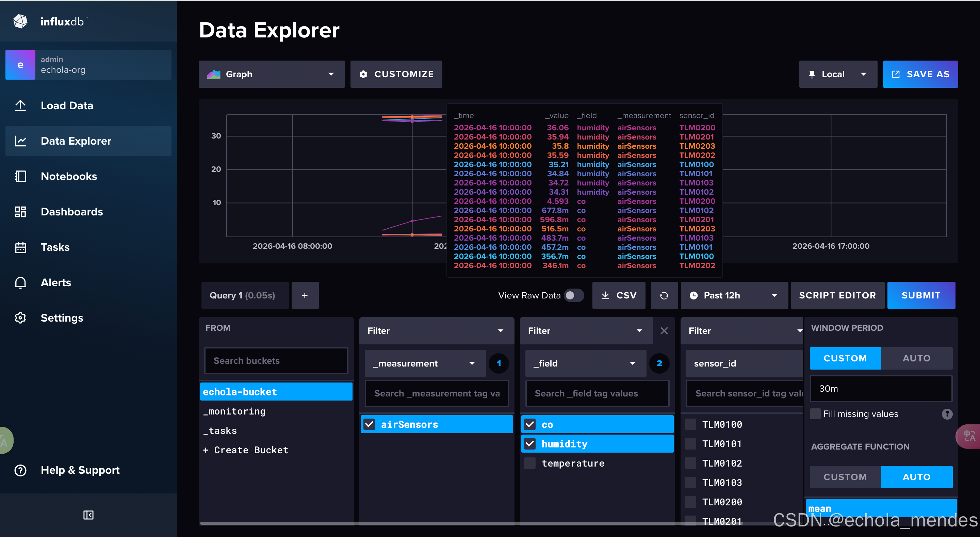Viewport: 980px width, 537px height.
Task: Check sensor TLM0103
Action: pos(690,483)
